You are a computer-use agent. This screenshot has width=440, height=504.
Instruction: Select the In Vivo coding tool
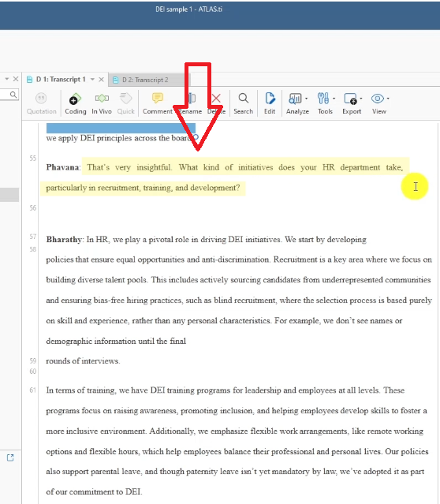102,103
